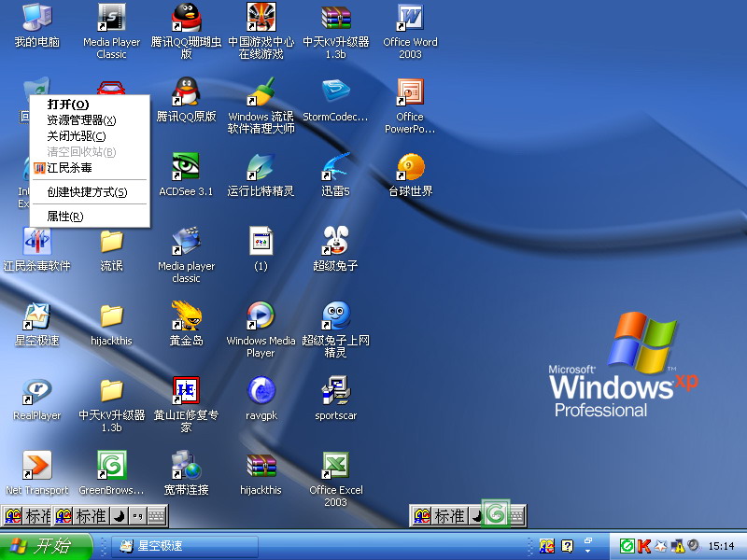Click the system tray clock
The height and width of the screenshot is (560, 747).
721,546
